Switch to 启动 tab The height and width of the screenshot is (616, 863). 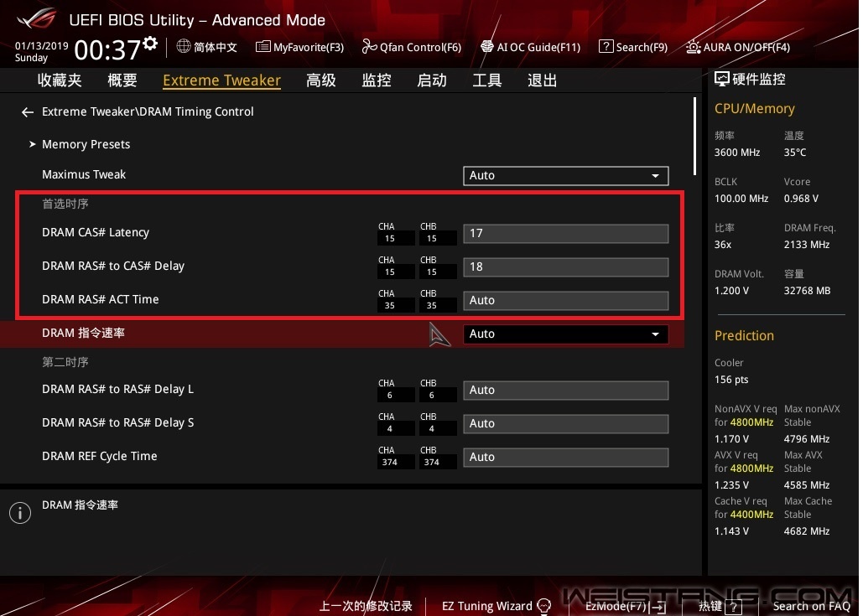click(x=431, y=80)
